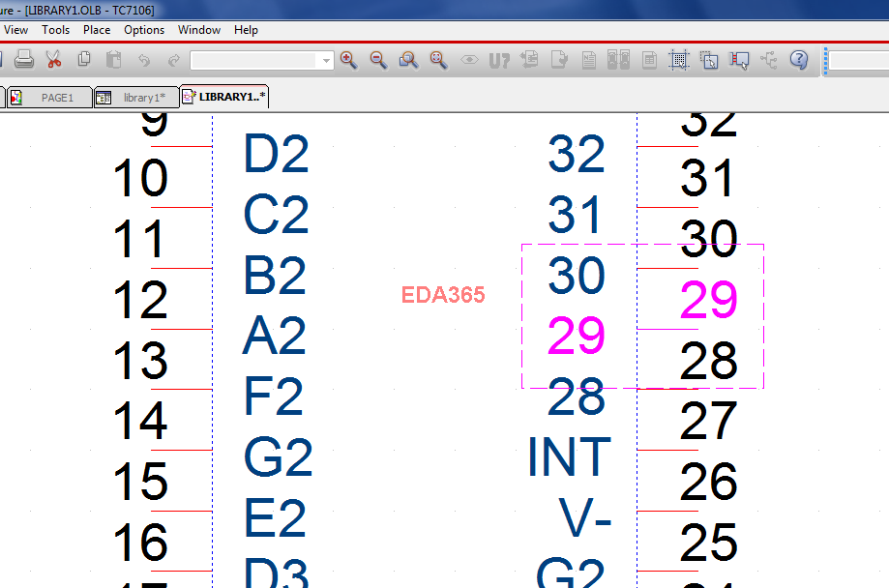Screen dimensions: 889x588
Task: Click black pin number 31 on right
Action: coord(707,178)
